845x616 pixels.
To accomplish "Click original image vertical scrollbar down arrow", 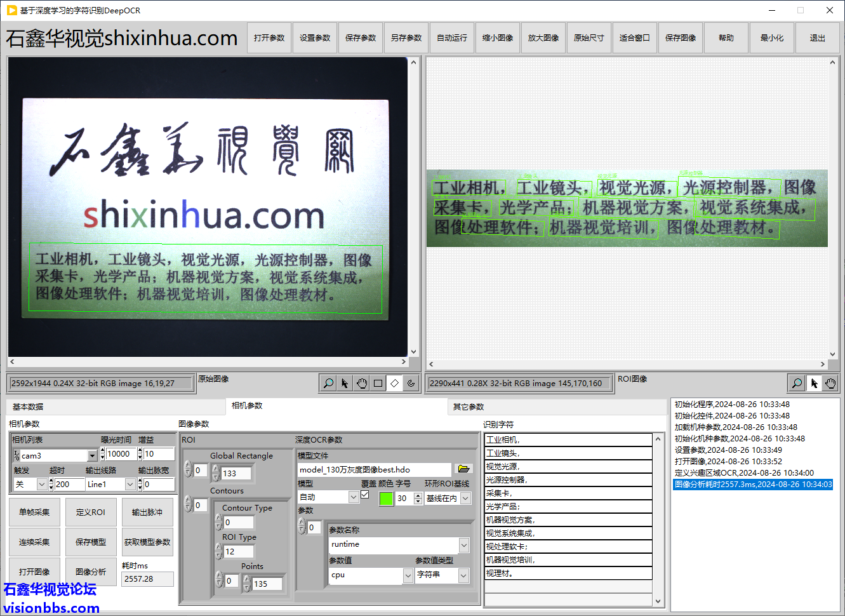I will pyautogui.click(x=414, y=352).
